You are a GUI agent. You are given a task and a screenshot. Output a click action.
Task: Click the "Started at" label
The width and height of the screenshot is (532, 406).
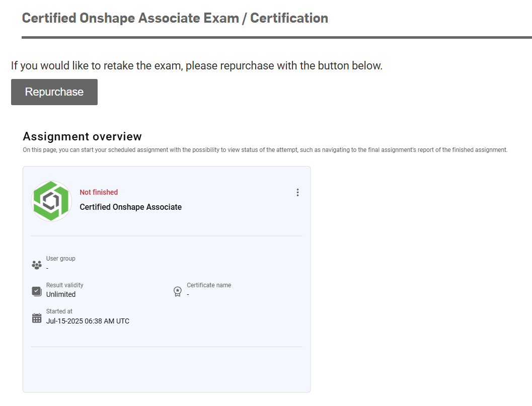pos(59,311)
